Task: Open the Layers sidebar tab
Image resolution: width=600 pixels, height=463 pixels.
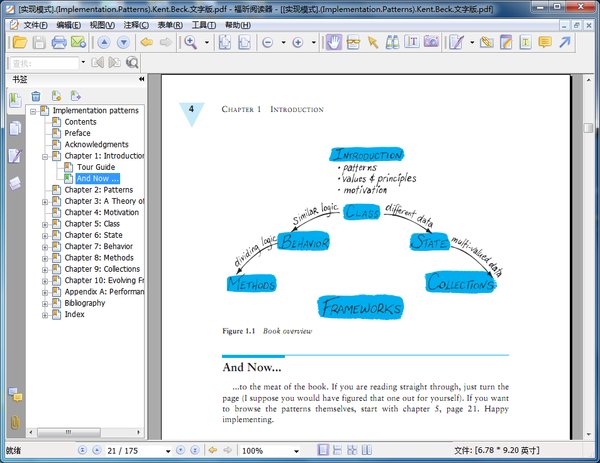Action: [x=15, y=184]
